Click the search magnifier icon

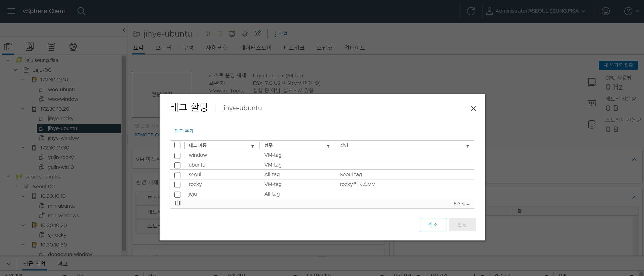click(81, 11)
